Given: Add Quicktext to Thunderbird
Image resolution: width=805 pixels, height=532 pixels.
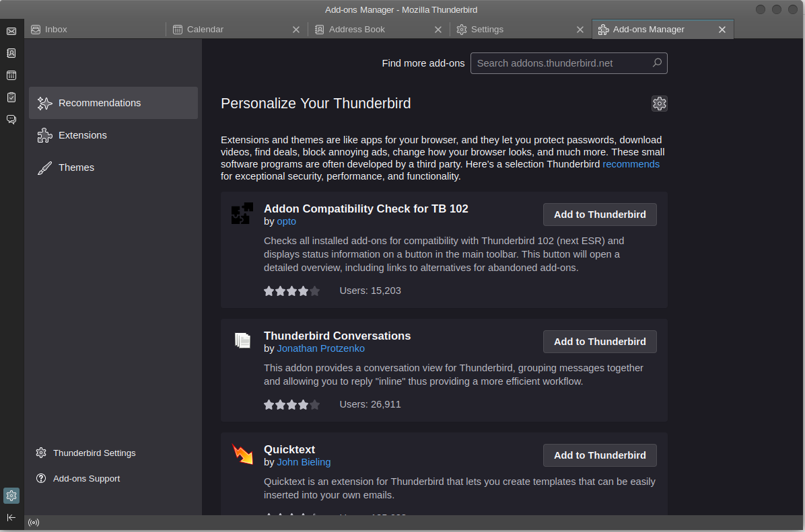Looking at the screenshot, I should (599, 455).
